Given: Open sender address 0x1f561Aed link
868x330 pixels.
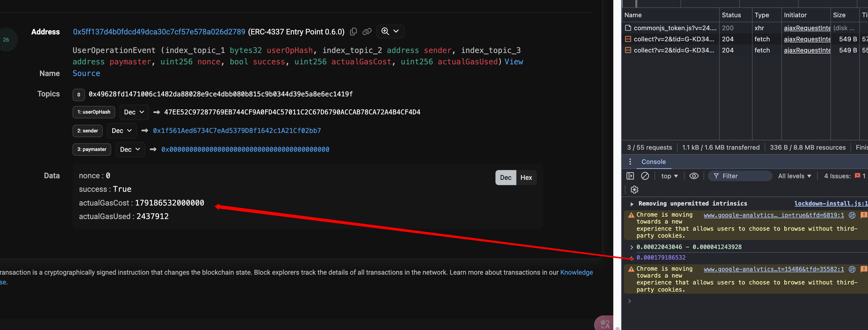Looking at the screenshot, I should click(237, 131).
